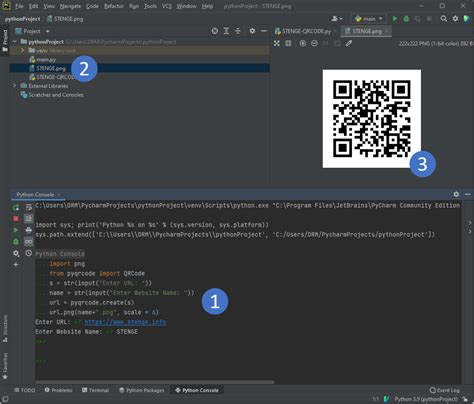
Task: Hide the Python Console panel with the minus icon
Action: [468, 194]
